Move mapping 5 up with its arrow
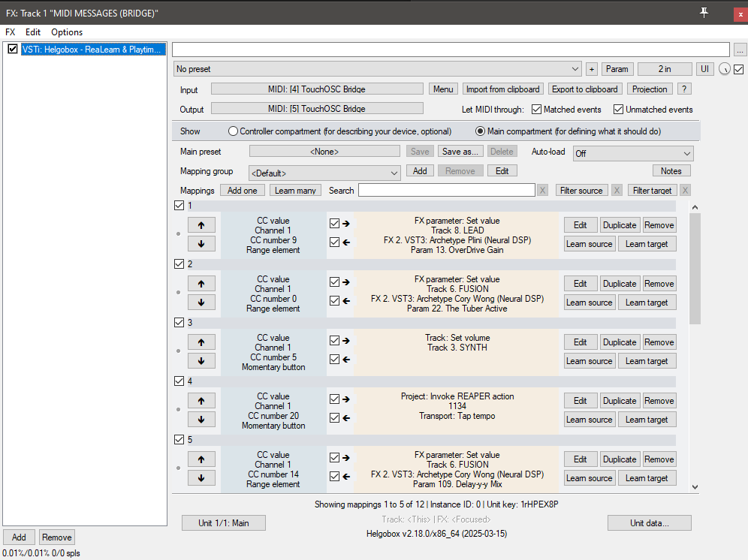Screen dimensions: 748x560 click(201, 459)
